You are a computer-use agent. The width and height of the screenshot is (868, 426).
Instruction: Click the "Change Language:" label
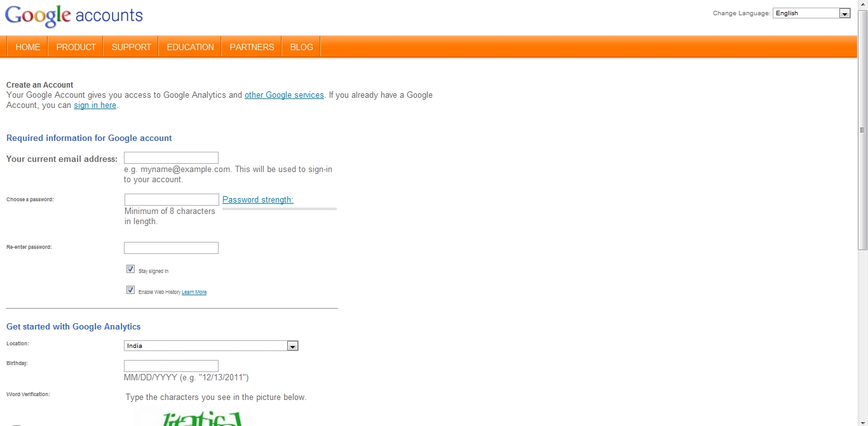pyautogui.click(x=742, y=13)
